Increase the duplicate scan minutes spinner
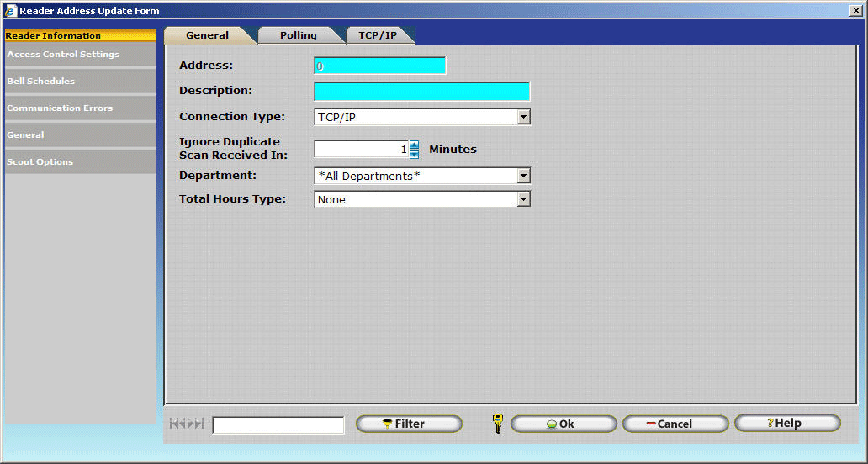Screen dimensions: 868x464 tap(414, 145)
